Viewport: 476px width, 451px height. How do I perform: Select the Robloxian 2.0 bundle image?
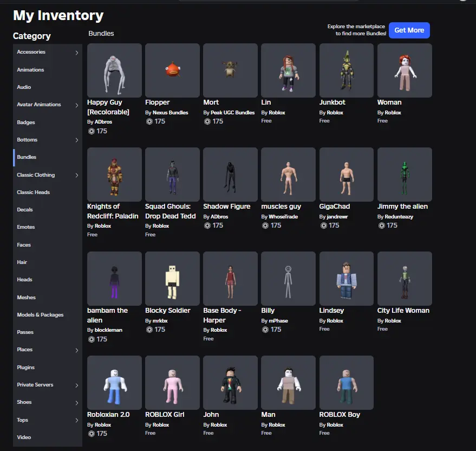114,383
